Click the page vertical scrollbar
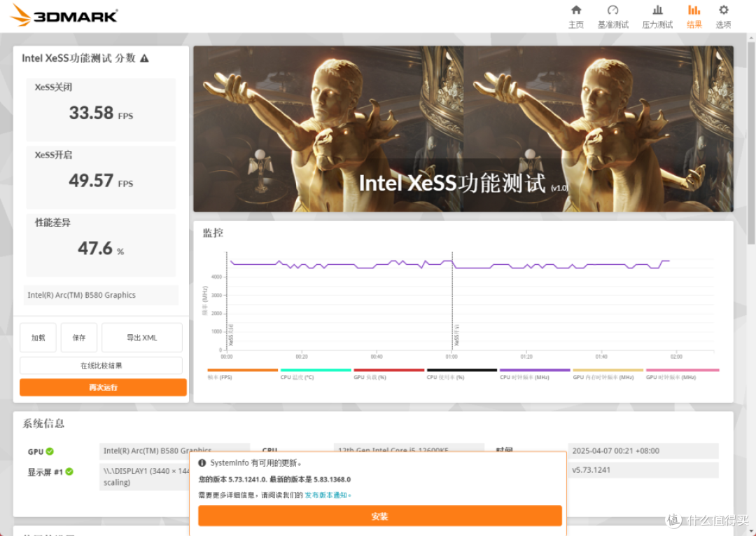Screen dimensions: 756x536 click(x=751, y=145)
